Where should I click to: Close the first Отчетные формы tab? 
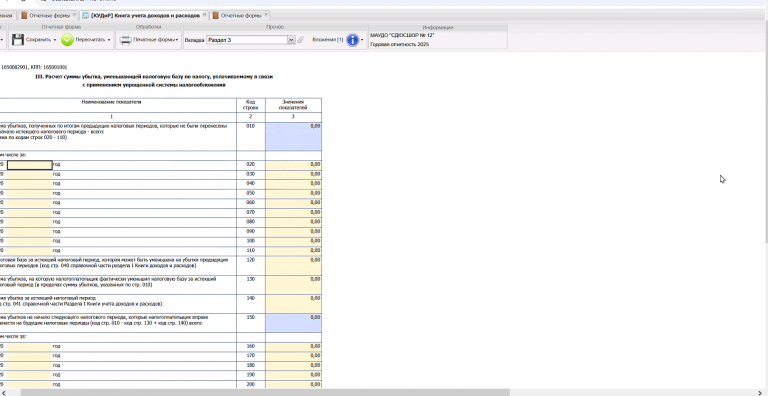pos(74,15)
